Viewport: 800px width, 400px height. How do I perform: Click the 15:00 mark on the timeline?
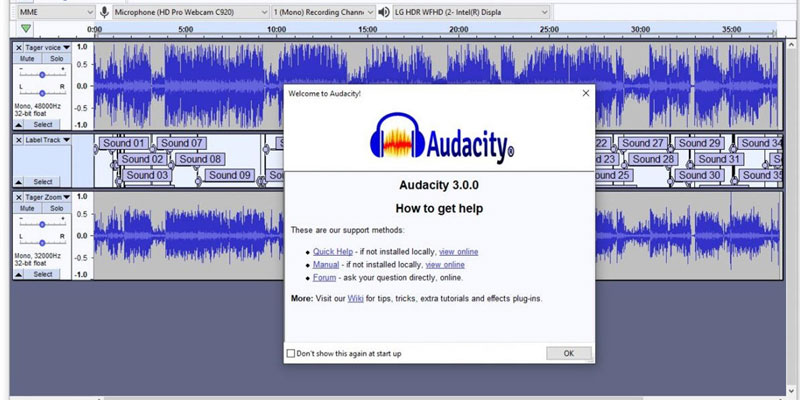click(367, 30)
